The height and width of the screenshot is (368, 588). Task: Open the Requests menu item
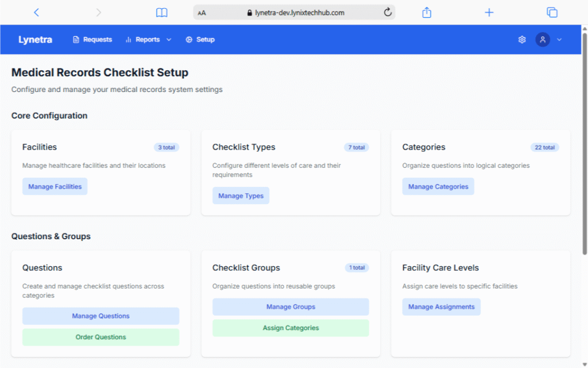click(92, 40)
